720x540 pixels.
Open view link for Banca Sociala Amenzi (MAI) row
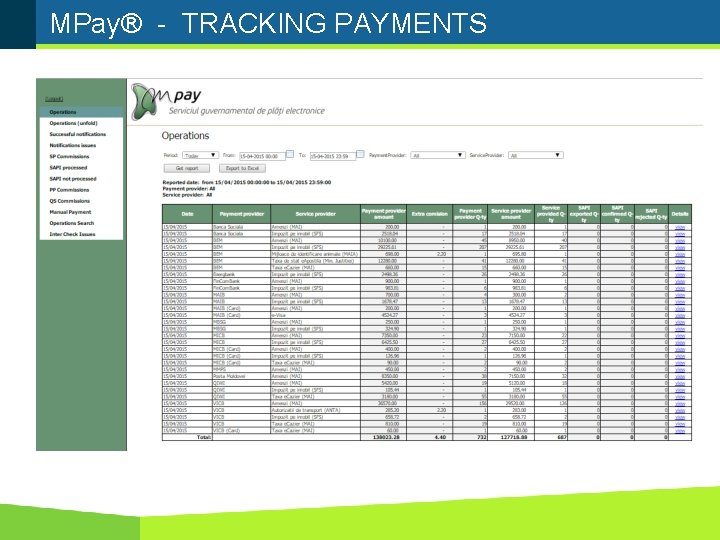point(680,227)
